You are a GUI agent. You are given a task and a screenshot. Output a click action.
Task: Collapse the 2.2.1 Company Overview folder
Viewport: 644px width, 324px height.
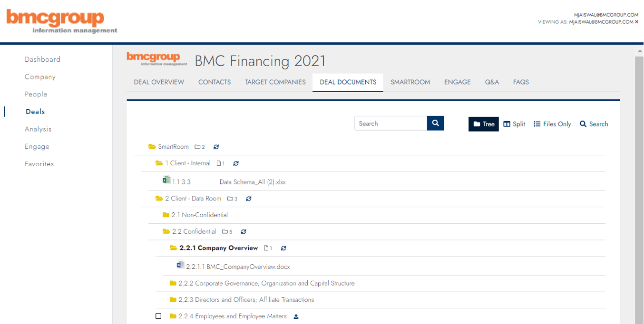coord(174,248)
